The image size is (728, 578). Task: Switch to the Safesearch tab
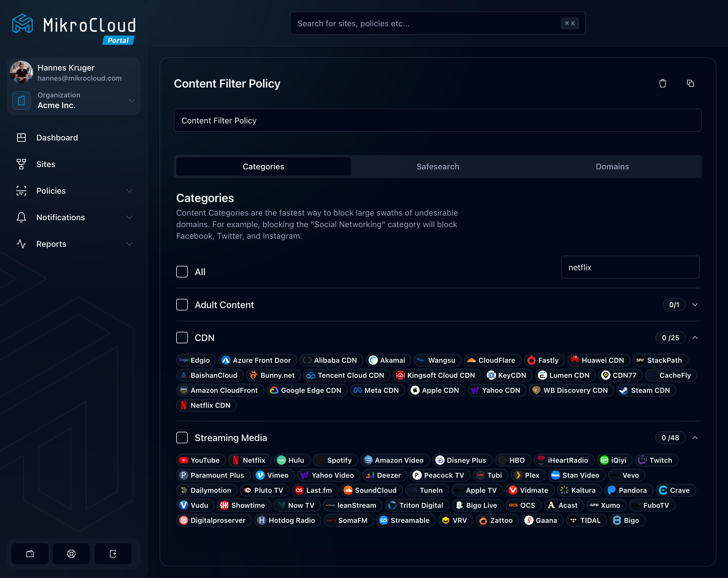pos(437,167)
